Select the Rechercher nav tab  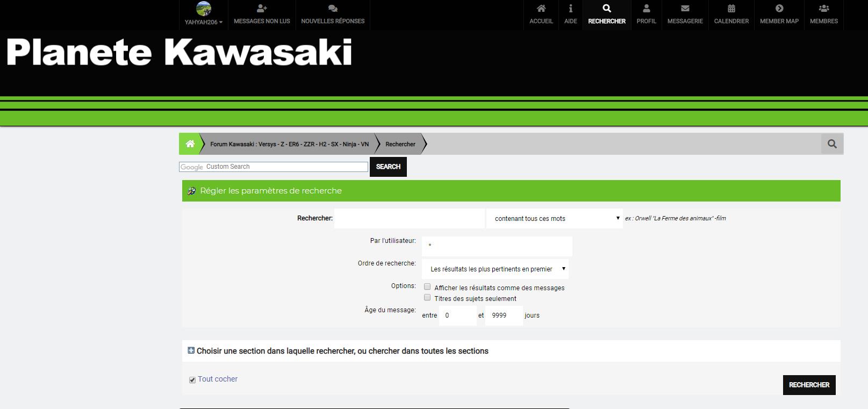pos(607,15)
